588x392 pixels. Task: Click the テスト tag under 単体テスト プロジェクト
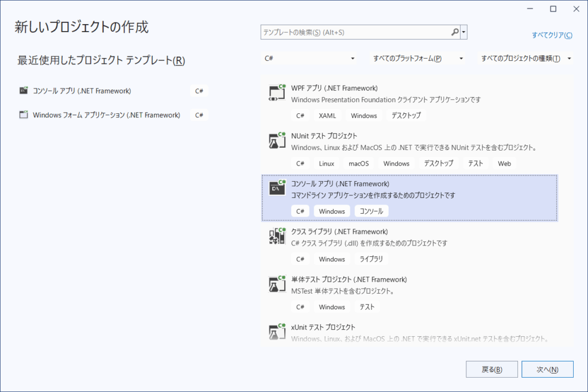[x=367, y=307]
